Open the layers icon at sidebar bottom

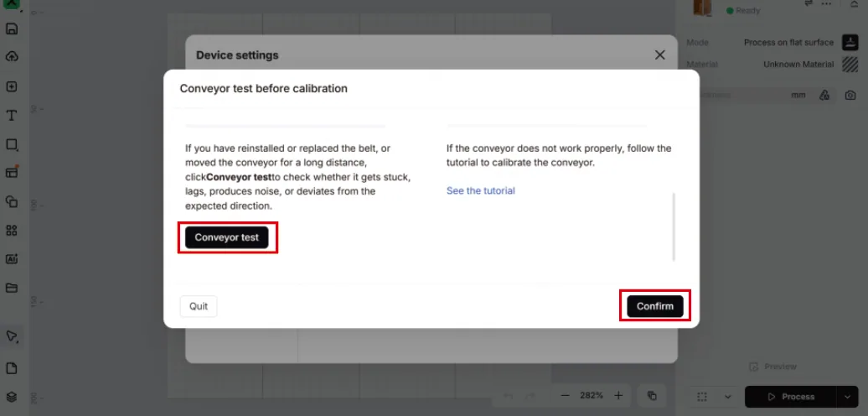coord(12,398)
